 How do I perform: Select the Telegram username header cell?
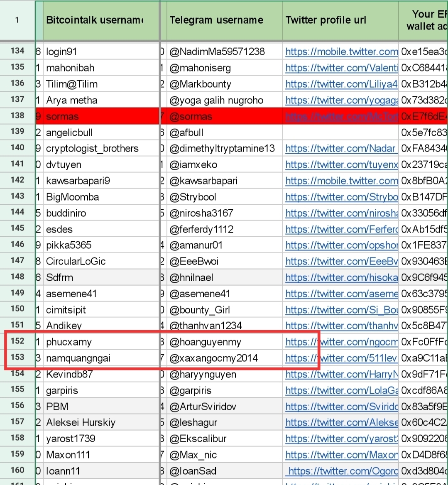(225, 20)
